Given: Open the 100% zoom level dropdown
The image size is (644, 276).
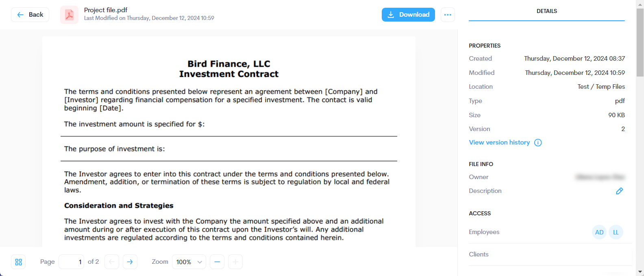Looking at the screenshot, I should pos(189,262).
